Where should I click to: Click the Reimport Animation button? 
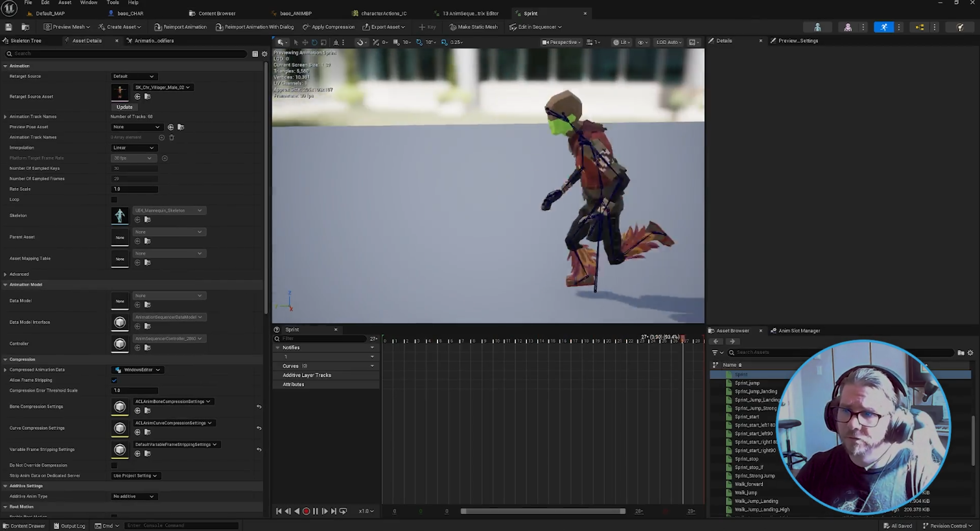click(x=180, y=27)
